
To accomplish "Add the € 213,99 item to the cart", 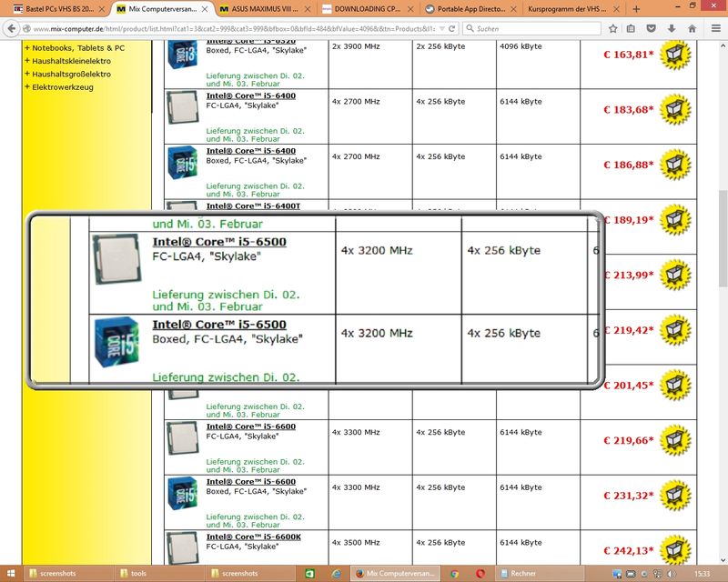I will tap(675, 276).
